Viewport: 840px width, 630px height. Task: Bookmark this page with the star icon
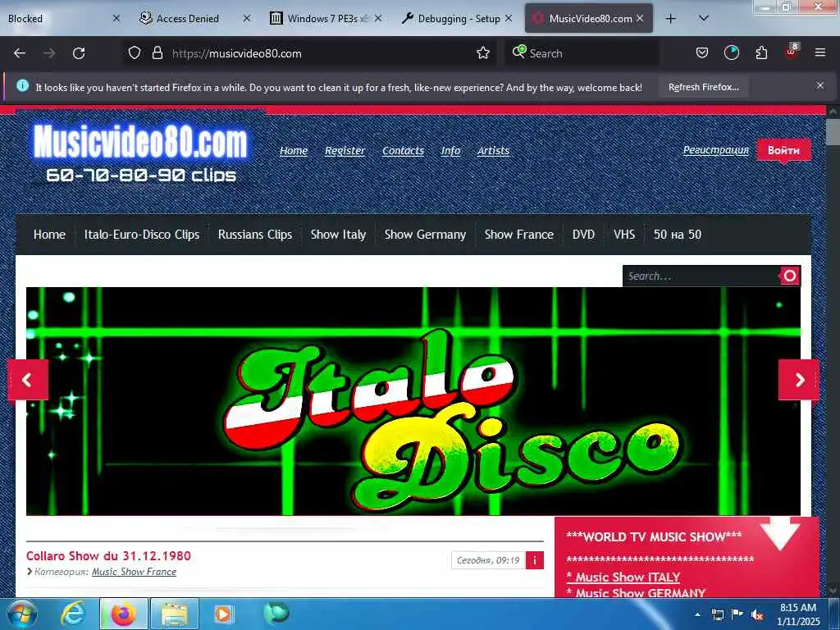[482, 53]
